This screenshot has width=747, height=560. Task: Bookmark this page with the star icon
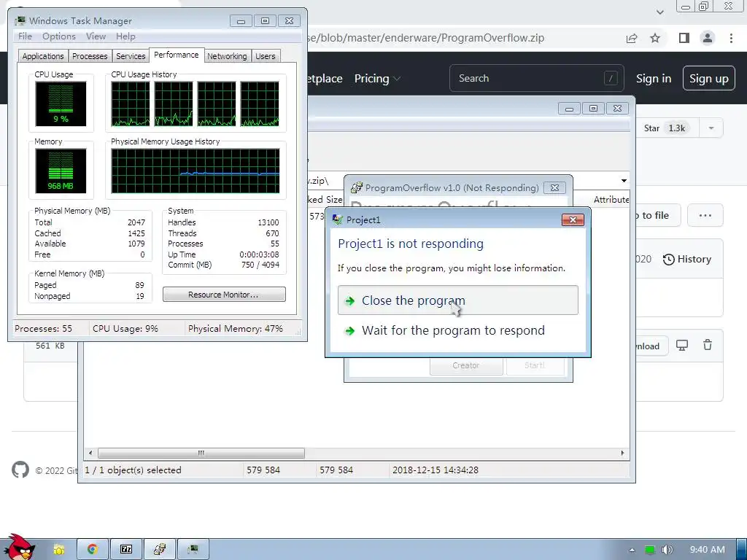coord(655,38)
